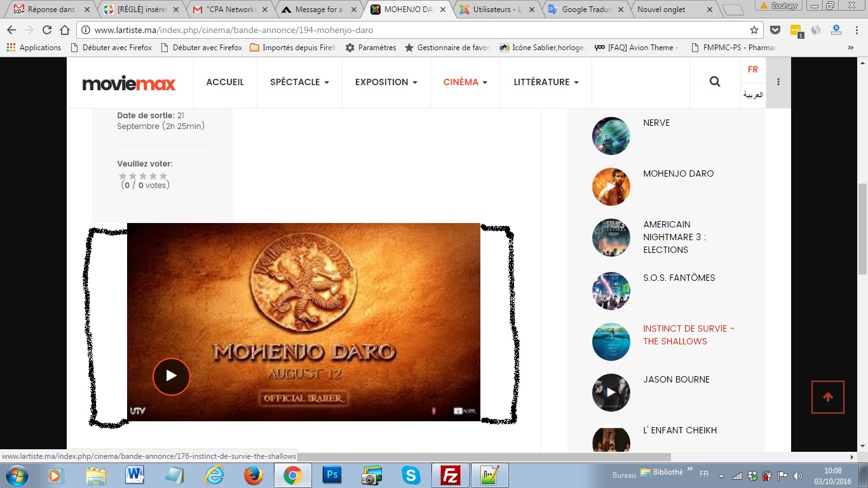Rate the film with the first star
Screen dimensions: 868x488
point(123,176)
